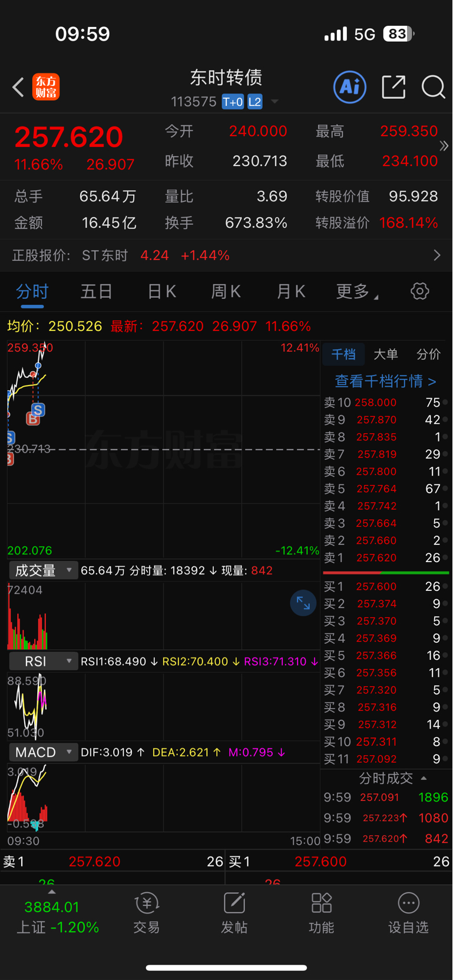Select 大单 tab
This screenshot has height=980, width=453.
point(386,354)
